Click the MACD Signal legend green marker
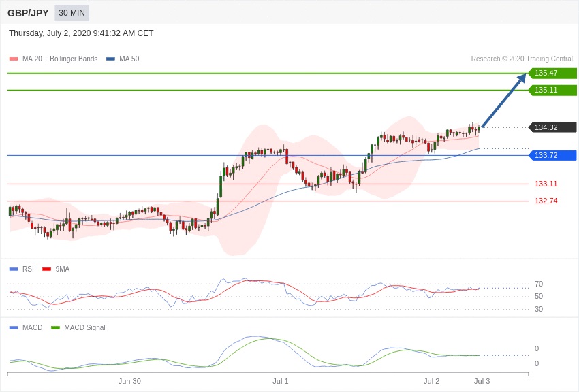 (55, 328)
